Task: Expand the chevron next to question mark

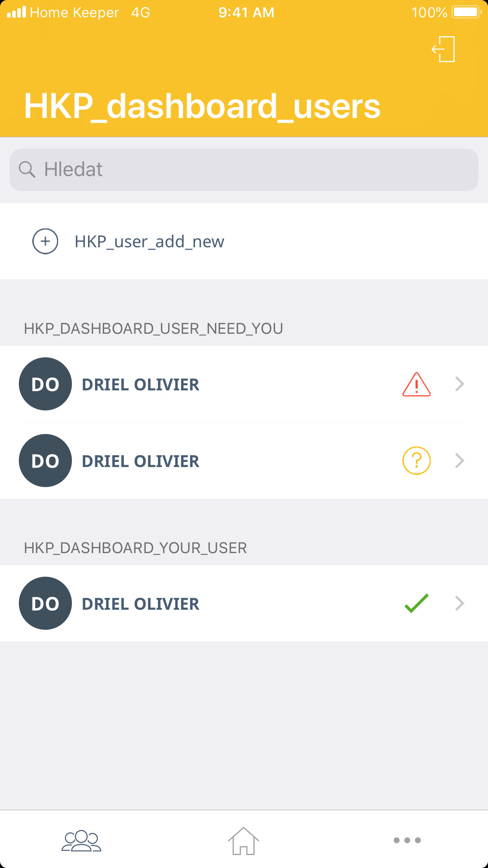Action: 460,461
